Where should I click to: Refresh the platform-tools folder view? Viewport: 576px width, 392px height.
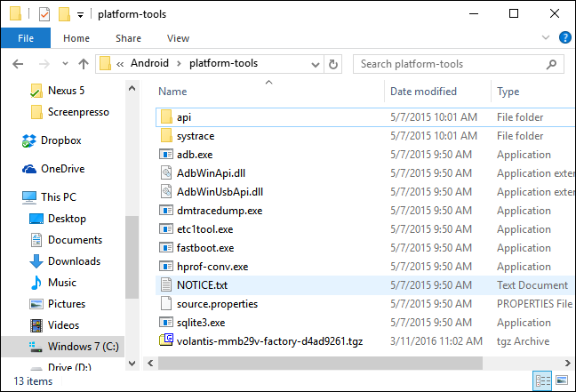(333, 64)
